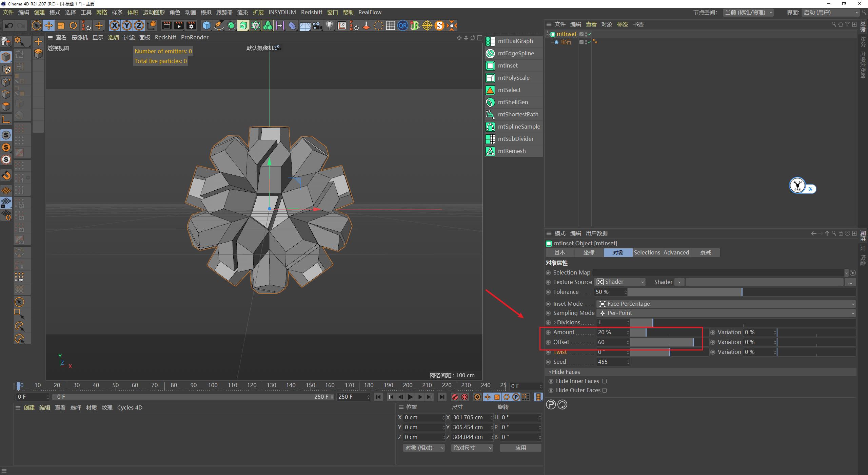The width and height of the screenshot is (868, 475).
Task: Open the Render Settings icon in the toolbar
Action: click(192, 25)
